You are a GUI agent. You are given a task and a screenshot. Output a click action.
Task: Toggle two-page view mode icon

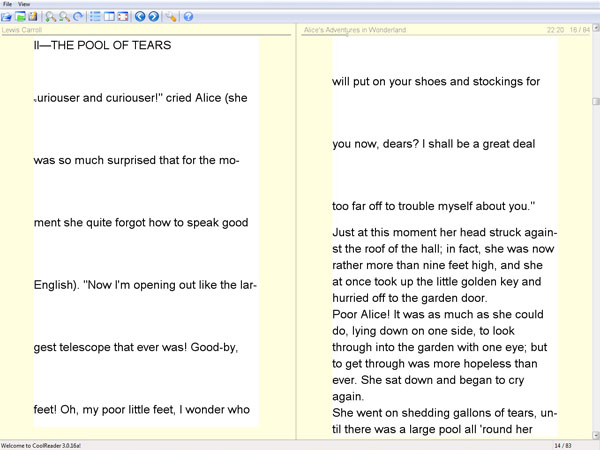[109, 16]
